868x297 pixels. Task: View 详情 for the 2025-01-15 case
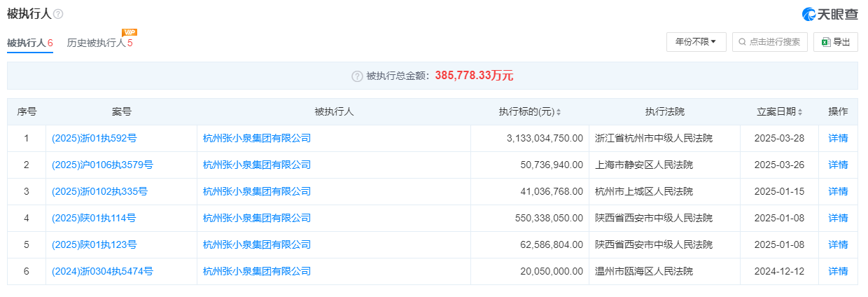point(838,191)
